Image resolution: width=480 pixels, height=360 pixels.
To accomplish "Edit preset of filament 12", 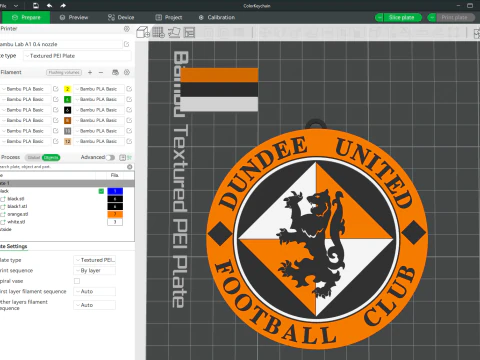I will tap(129, 141).
